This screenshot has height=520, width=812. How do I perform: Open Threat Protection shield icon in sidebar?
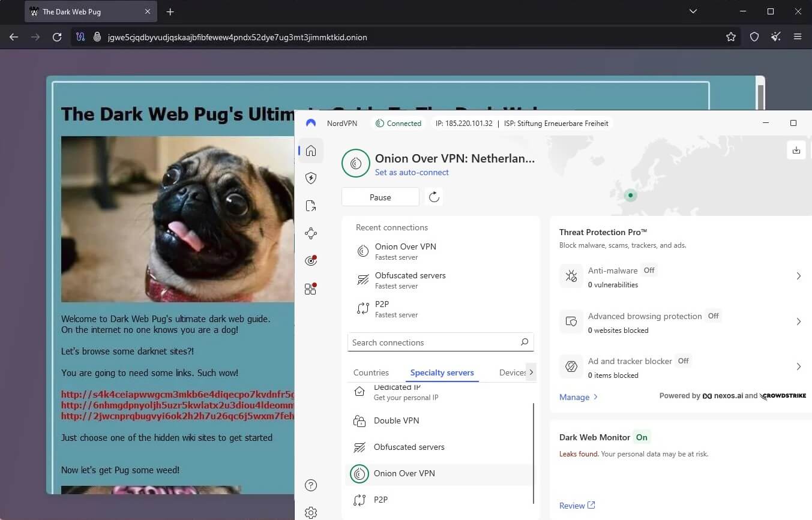point(310,178)
